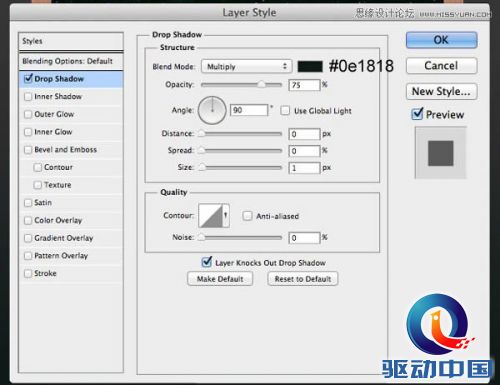Click the Spread slider handle
Image resolution: width=500 pixels, height=385 pixels.
pos(201,150)
